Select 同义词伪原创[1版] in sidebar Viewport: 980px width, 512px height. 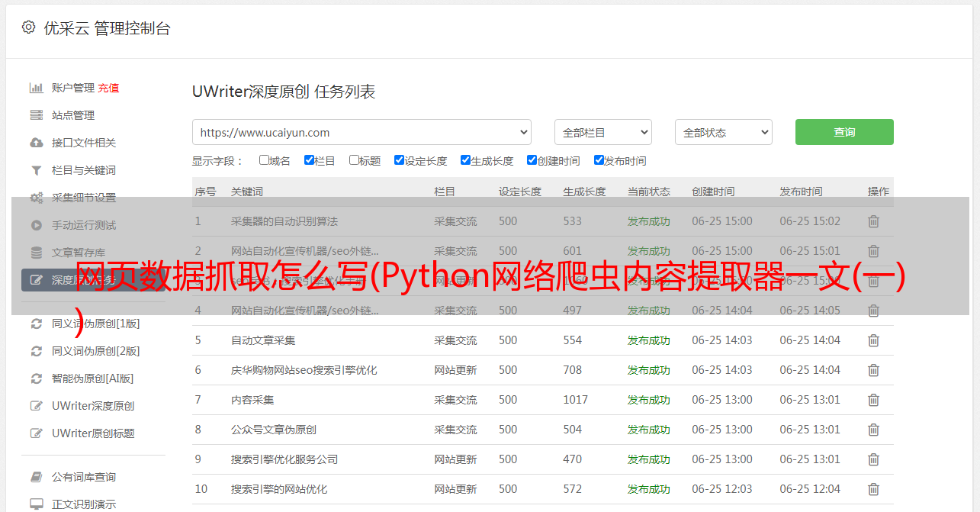click(95, 324)
